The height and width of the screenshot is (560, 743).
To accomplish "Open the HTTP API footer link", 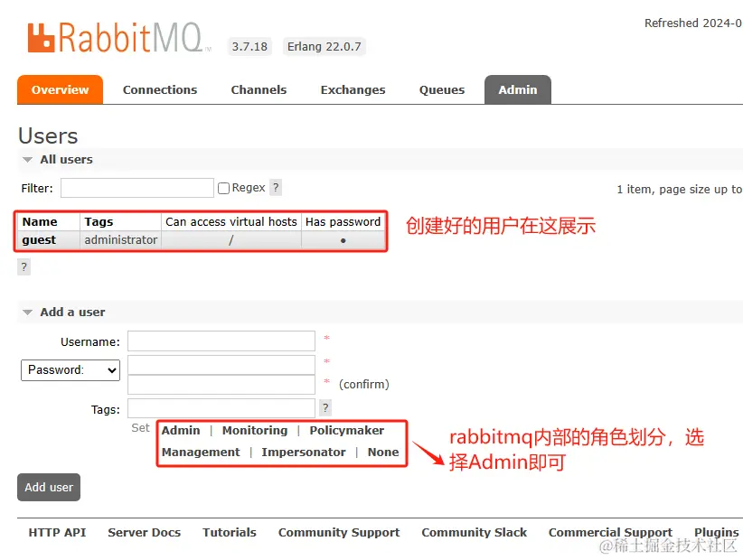I will click(57, 533).
